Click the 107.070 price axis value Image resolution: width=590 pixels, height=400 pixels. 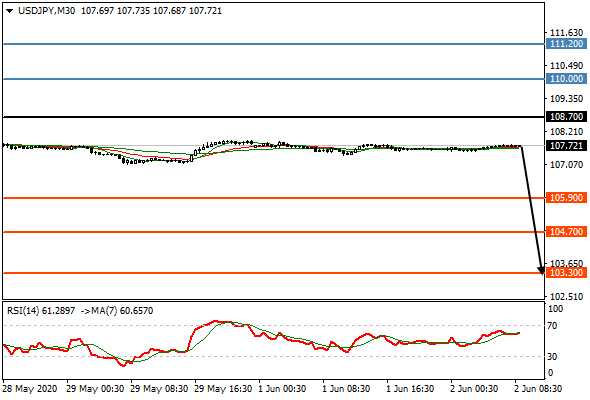tap(566, 165)
